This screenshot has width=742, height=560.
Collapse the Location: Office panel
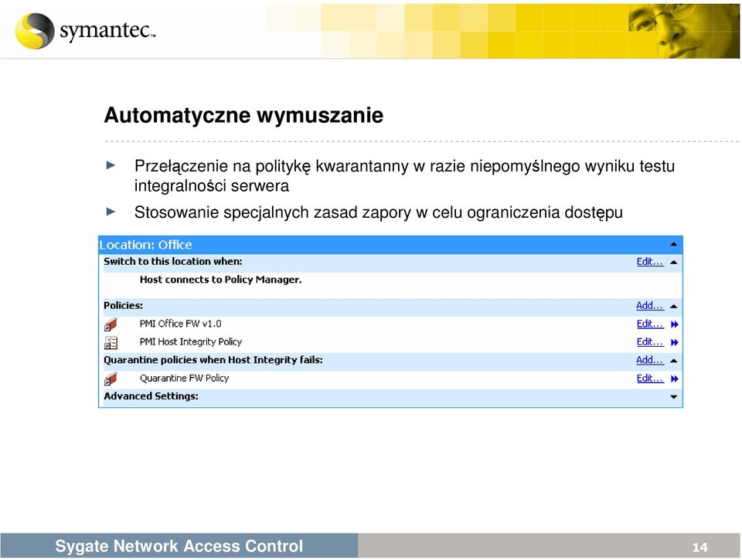click(673, 245)
